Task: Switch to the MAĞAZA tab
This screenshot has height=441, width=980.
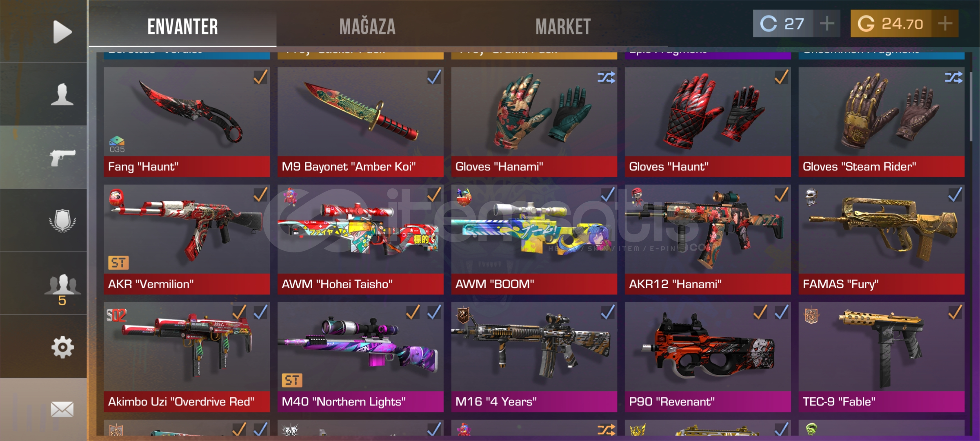Action: click(x=367, y=27)
